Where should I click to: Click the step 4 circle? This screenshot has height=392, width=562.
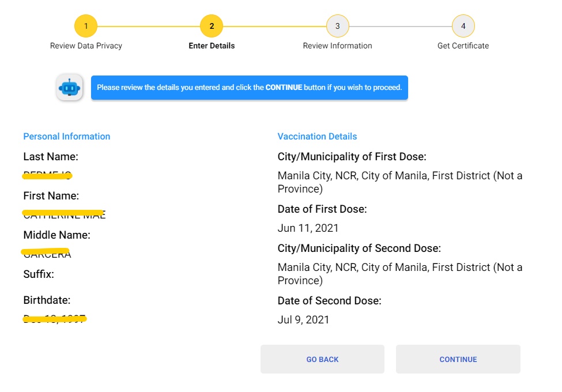click(463, 26)
